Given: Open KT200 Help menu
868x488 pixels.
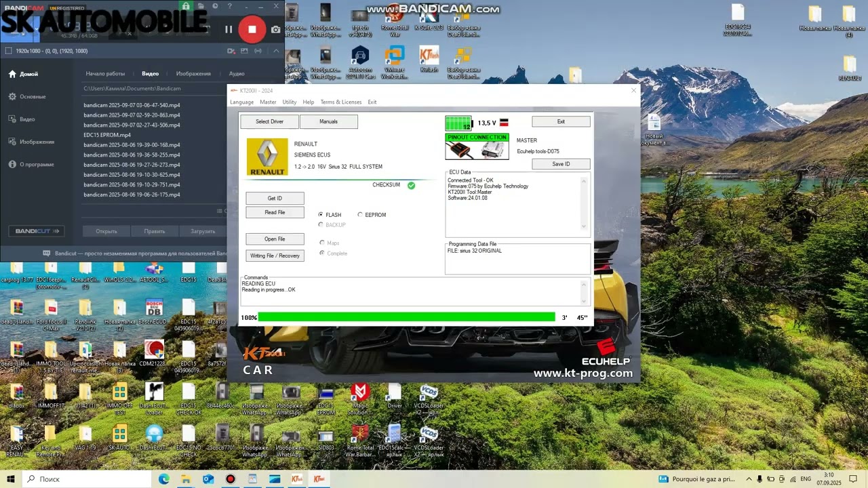Looking at the screenshot, I should coord(309,102).
